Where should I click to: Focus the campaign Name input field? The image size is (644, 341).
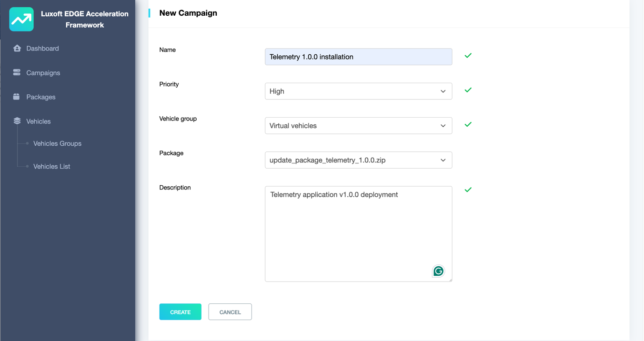[x=358, y=57]
